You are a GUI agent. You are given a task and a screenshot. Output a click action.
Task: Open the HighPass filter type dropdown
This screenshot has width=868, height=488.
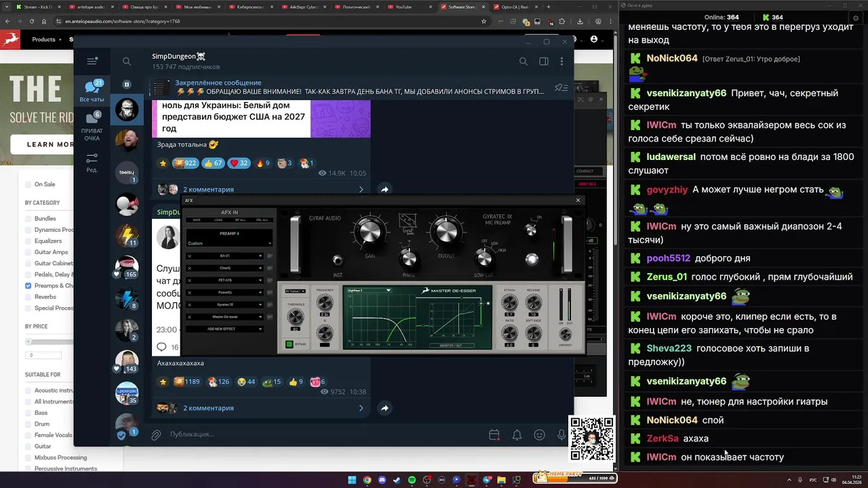coord(369,290)
